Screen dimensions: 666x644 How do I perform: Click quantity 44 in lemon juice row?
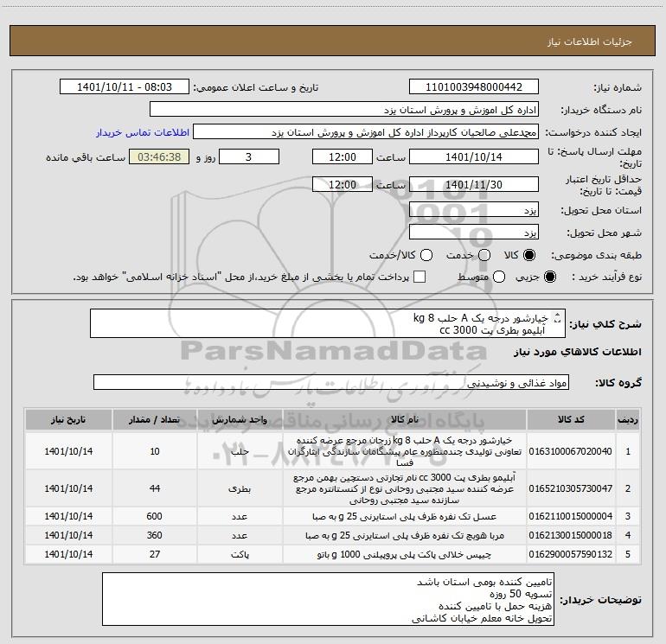coord(155,488)
